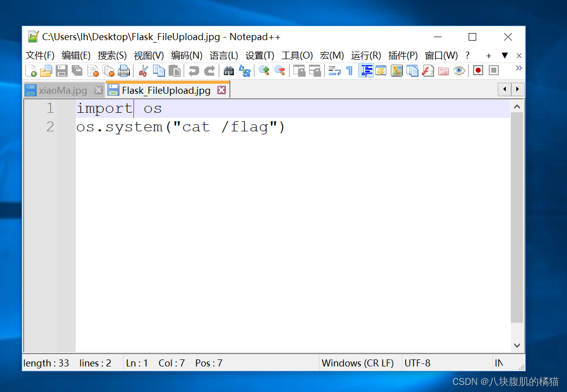The width and height of the screenshot is (567, 392).
Task: Place the cursor in os.system("cat /flag") line
Action: 181,127
